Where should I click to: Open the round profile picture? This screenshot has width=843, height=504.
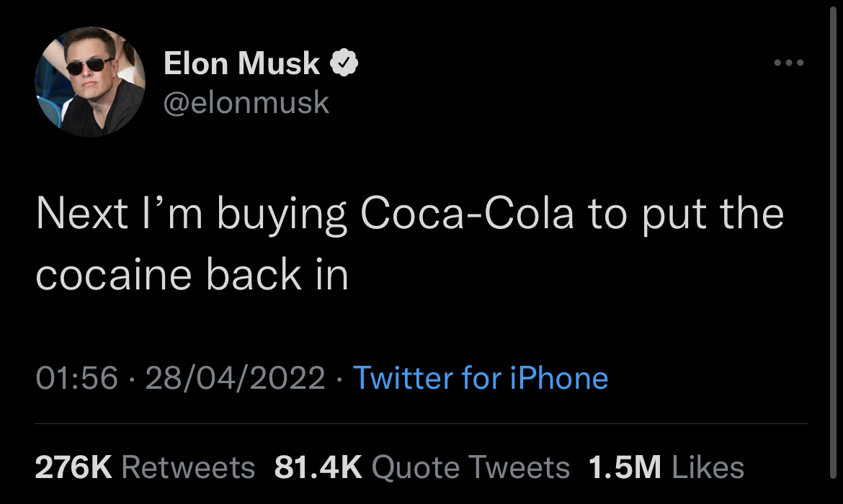coord(90,83)
